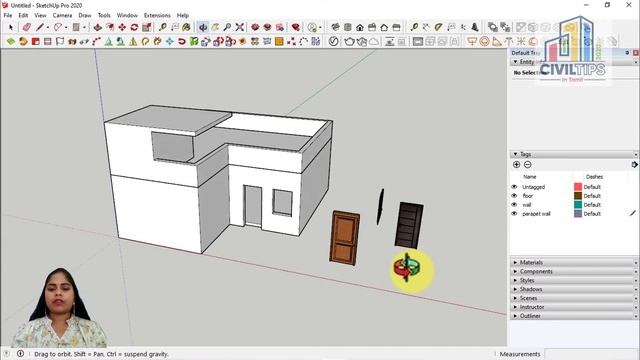Change the floor tag brown color
Screen dimensions: 640x360
point(578,196)
